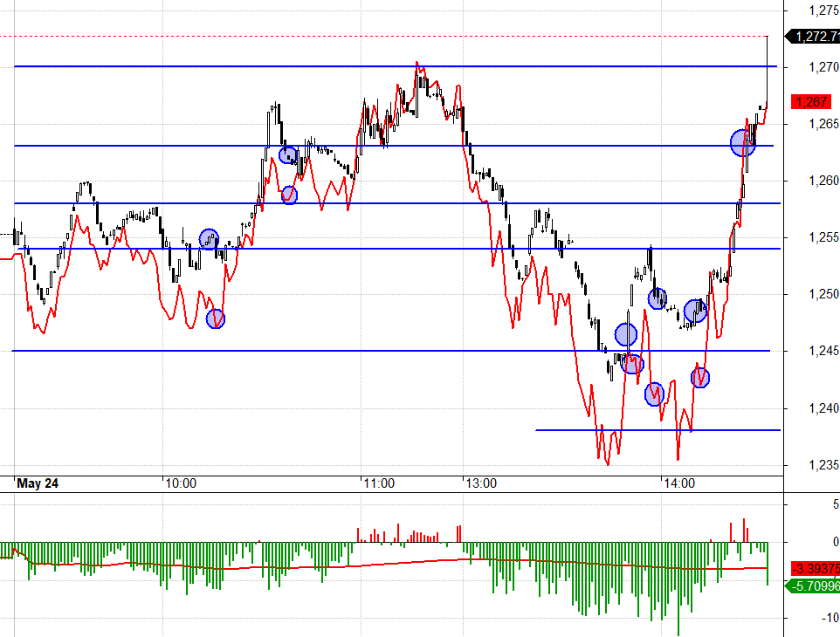Select the blue circle on candles just above the 1,254 line
The height and width of the screenshot is (637, 840).
coord(209,239)
